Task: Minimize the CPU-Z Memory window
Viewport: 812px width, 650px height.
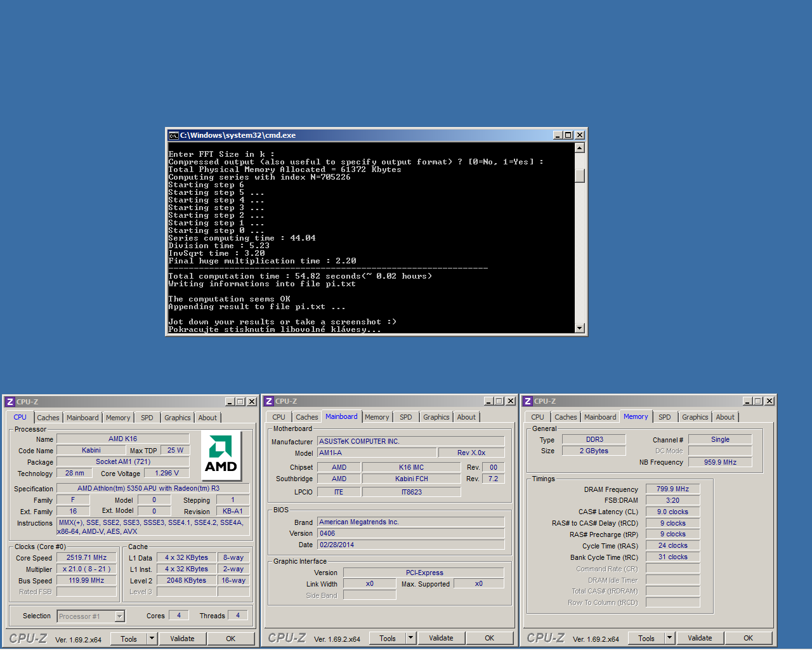Action: click(747, 401)
